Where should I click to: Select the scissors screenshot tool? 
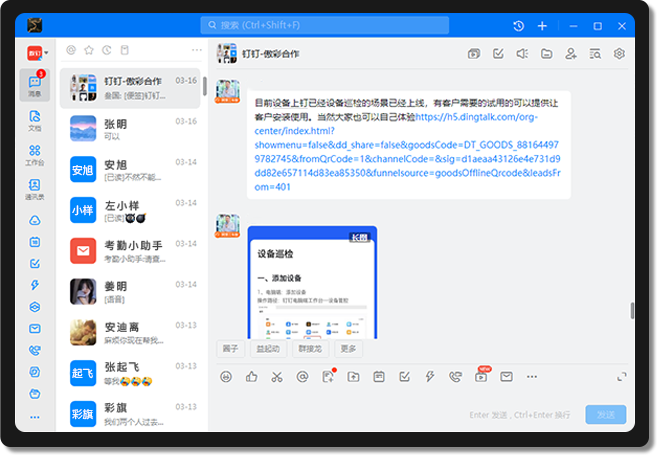click(x=277, y=377)
